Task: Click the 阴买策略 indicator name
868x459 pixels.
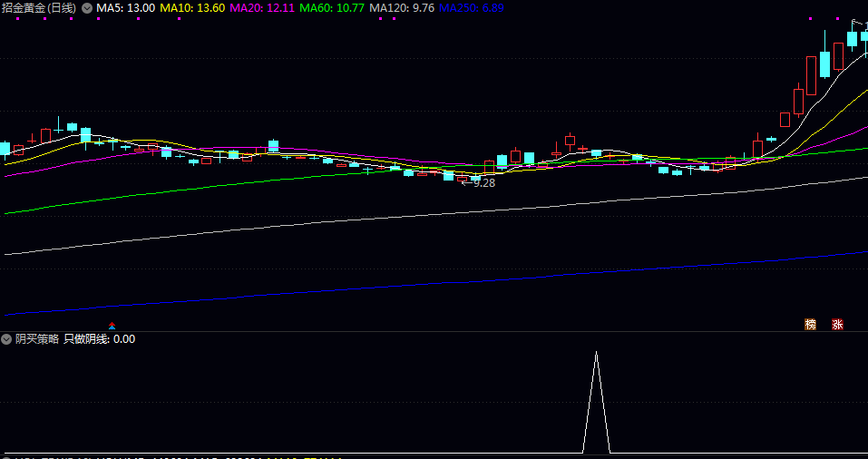Action: pyautogui.click(x=37, y=339)
